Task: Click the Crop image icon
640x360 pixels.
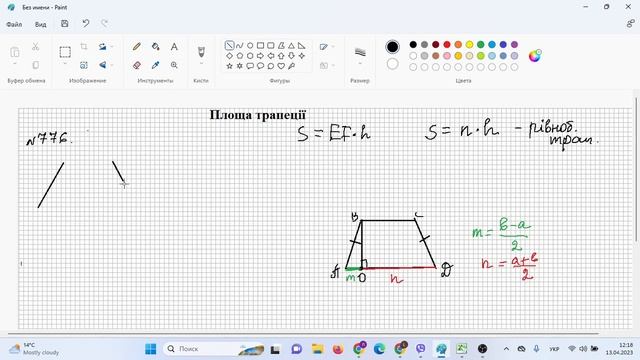Action: point(84,47)
